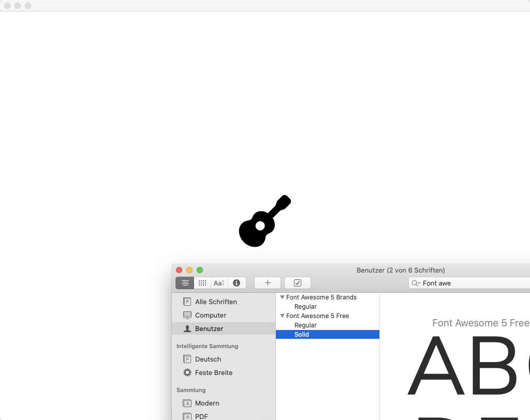Open the search field magnifier dropdown
The image size is (530, 420).
point(416,283)
